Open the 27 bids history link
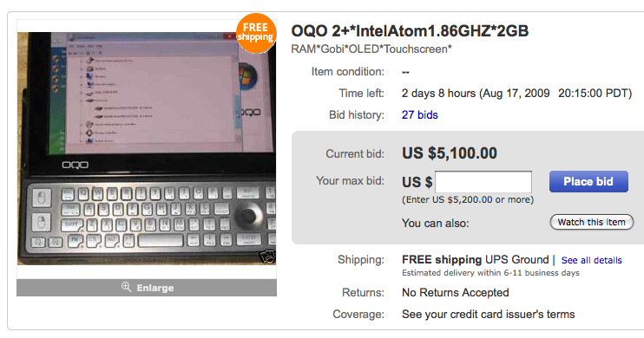The image size is (644, 338). [420, 115]
